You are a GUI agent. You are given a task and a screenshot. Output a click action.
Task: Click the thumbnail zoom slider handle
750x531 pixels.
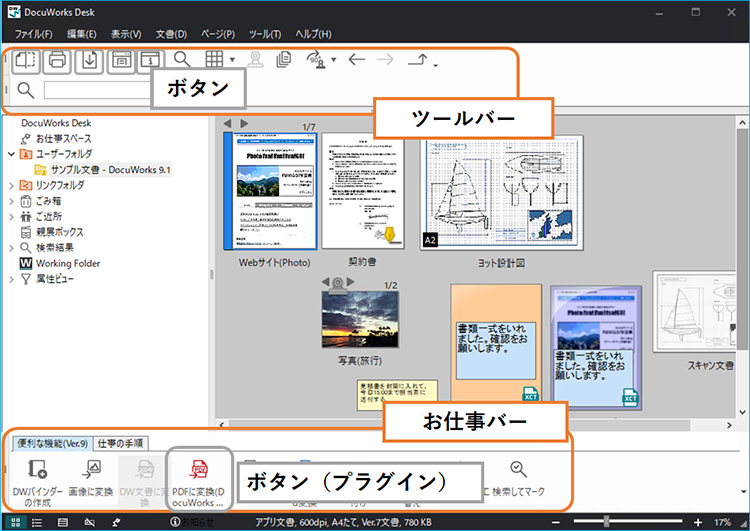click(606, 521)
